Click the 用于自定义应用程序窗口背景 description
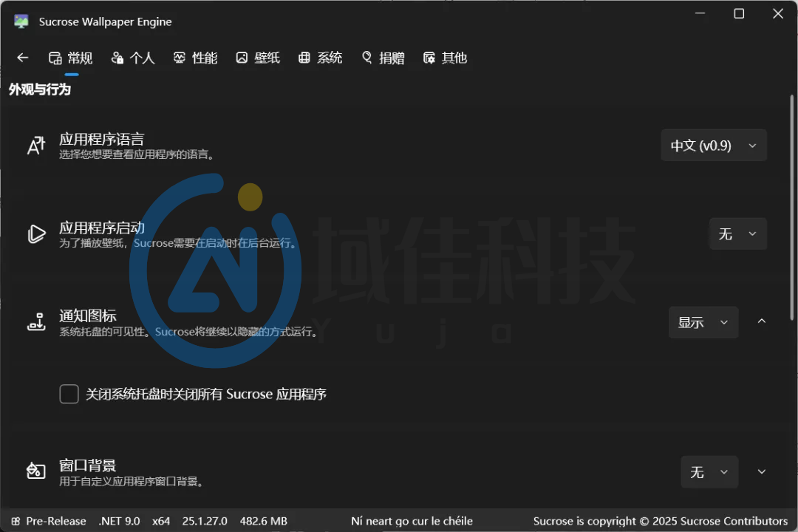This screenshot has height=532, width=798. point(132,481)
